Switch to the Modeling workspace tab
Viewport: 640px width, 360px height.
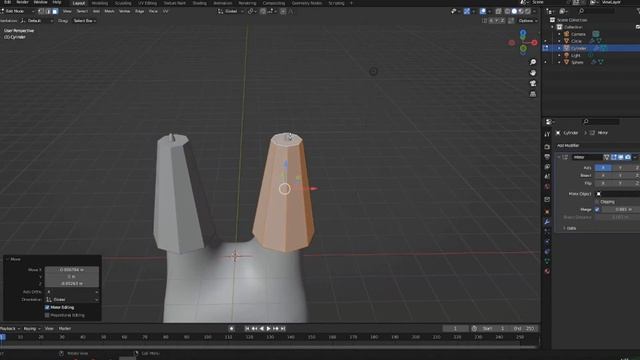pyautogui.click(x=100, y=3)
